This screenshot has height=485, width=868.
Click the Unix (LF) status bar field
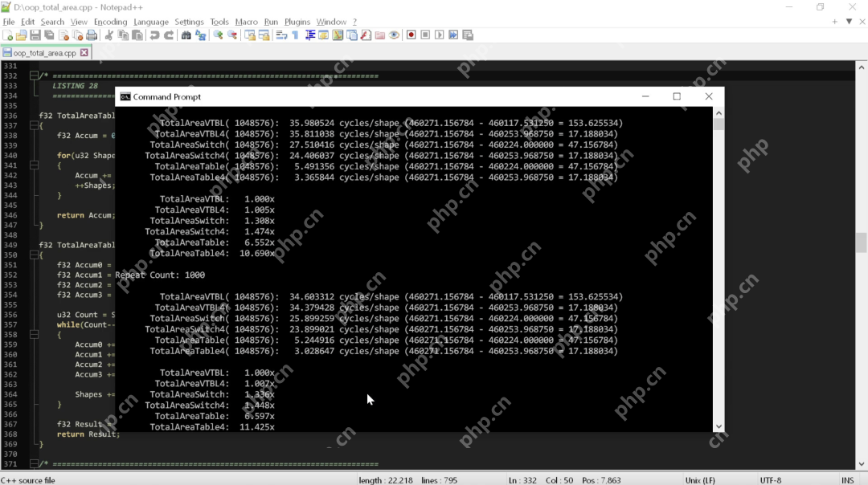tap(700, 480)
